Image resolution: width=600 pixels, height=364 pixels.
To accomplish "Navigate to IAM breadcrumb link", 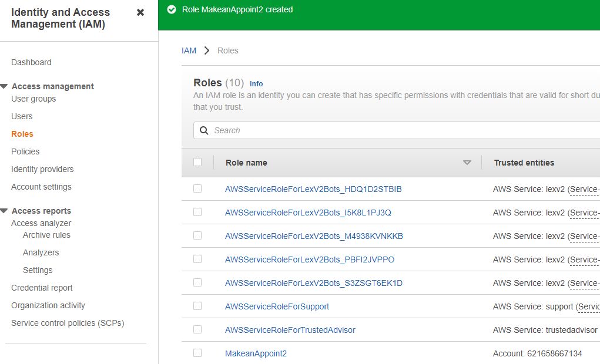I will click(x=189, y=50).
